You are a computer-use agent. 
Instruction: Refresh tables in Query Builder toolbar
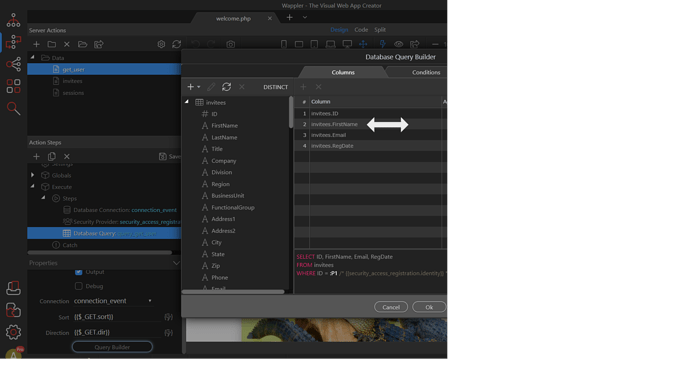pos(227,87)
